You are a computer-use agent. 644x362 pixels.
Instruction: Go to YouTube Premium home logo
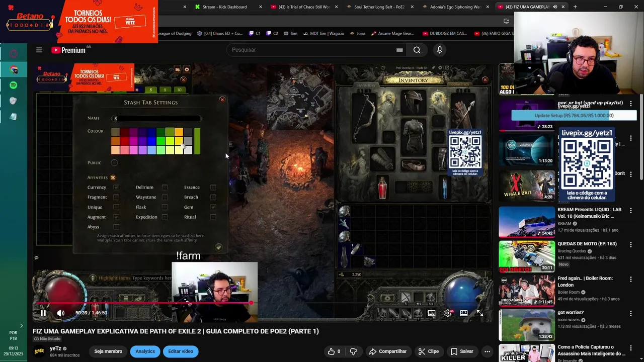click(68, 50)
